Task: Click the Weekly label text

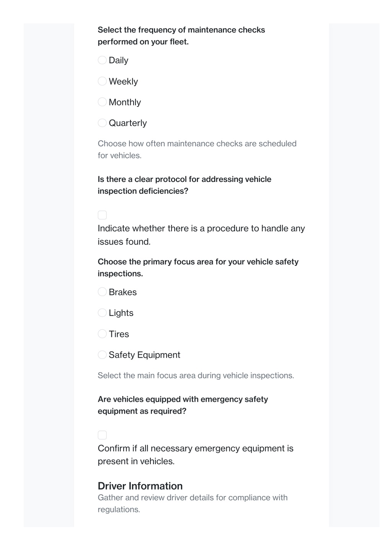Action: (123, 81)
